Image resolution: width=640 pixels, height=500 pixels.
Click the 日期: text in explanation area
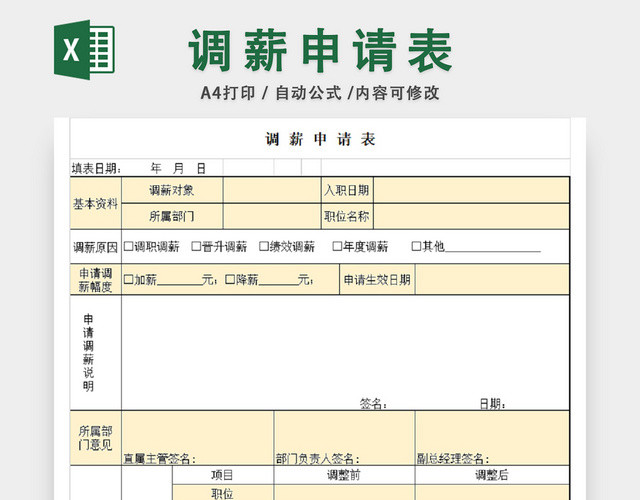pyautogui.click(x=493, y=404)
